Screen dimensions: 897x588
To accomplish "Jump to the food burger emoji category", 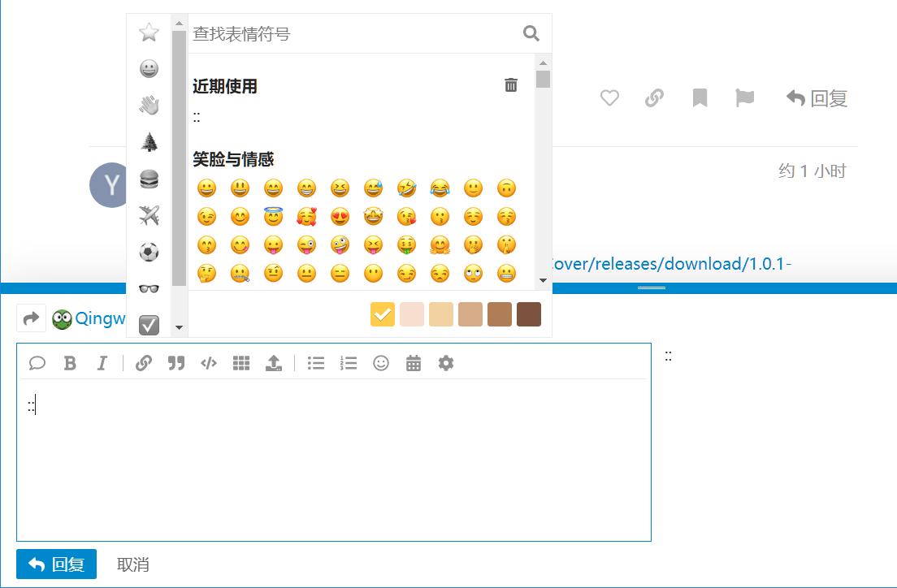I will (149, 179).
